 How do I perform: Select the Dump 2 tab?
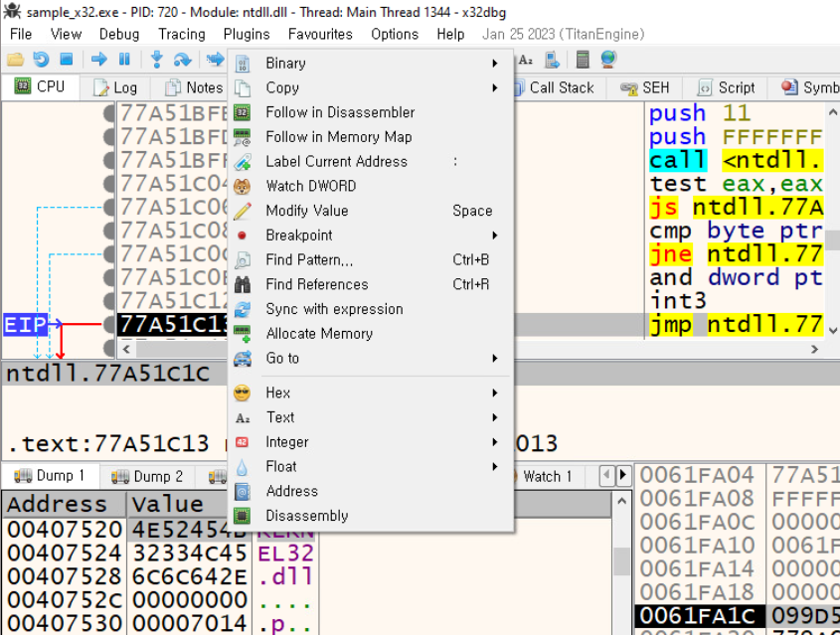[147, 477]
